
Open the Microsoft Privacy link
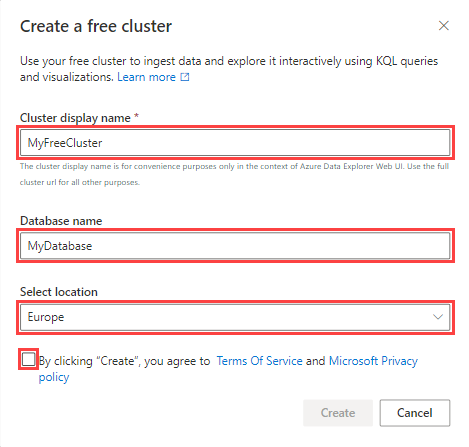(373, 361)
